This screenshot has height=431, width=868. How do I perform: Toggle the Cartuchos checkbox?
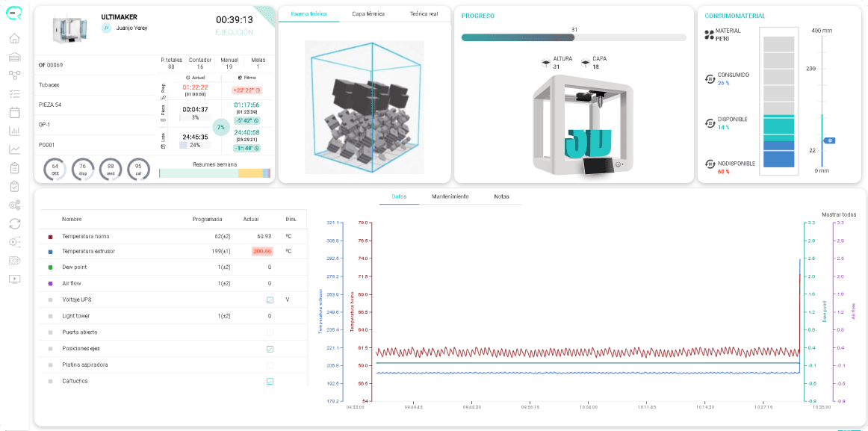click(x=270, y=381)
